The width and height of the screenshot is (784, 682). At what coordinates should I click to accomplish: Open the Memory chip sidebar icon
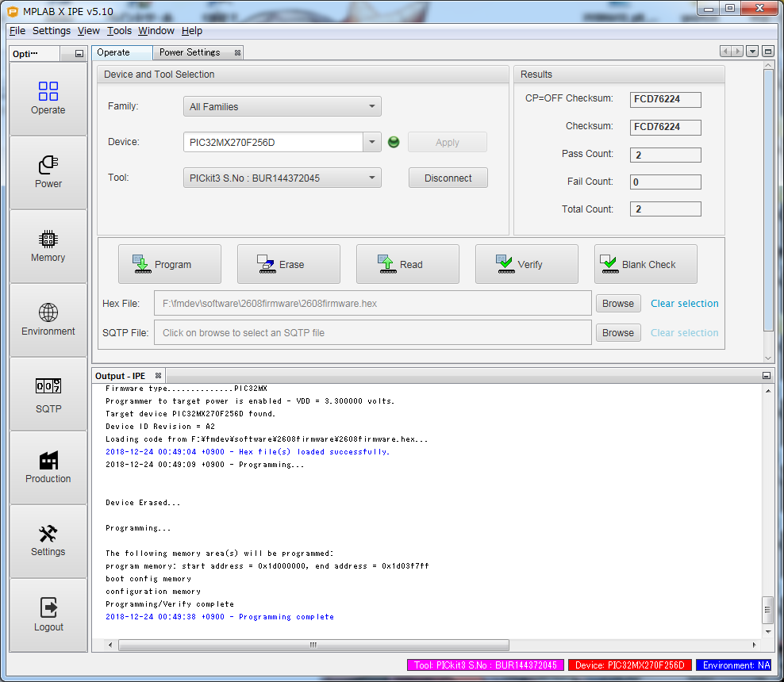pos(48,246)
